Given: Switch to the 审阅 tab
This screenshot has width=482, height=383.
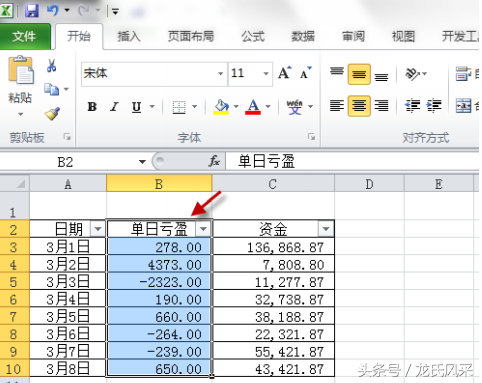Looking at the screenshot, I should (353, 36).
